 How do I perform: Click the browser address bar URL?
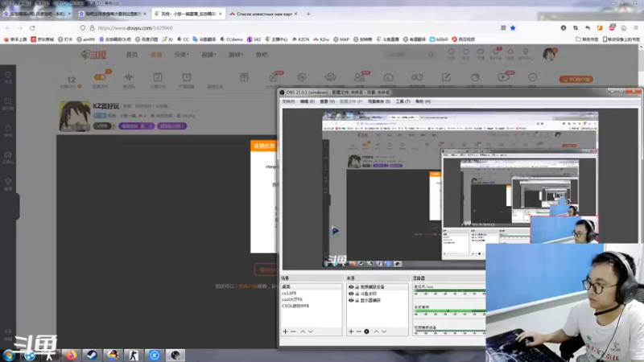point(135,28)
